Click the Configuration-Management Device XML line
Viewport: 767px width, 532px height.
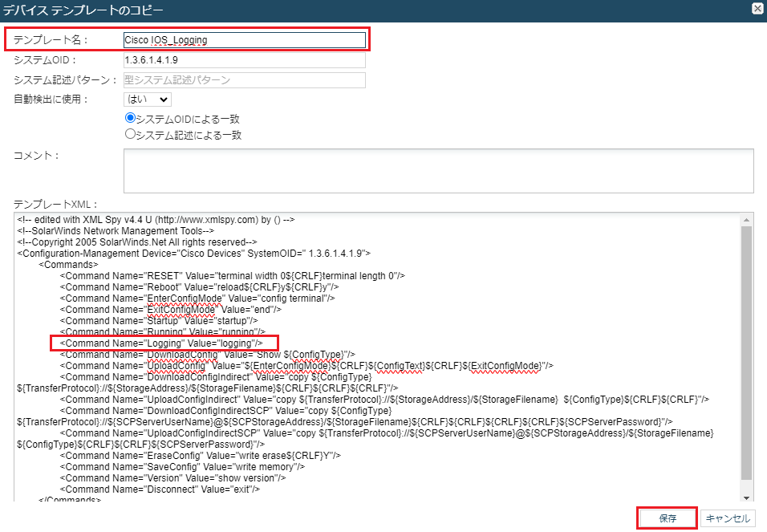[x=193, y=254]
